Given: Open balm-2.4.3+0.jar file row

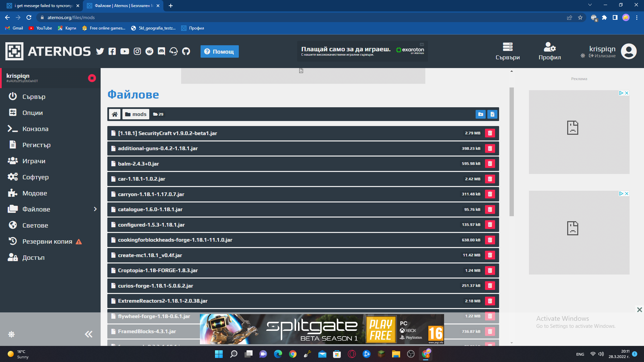Looking at the screenshot, I should coord(303,164).
